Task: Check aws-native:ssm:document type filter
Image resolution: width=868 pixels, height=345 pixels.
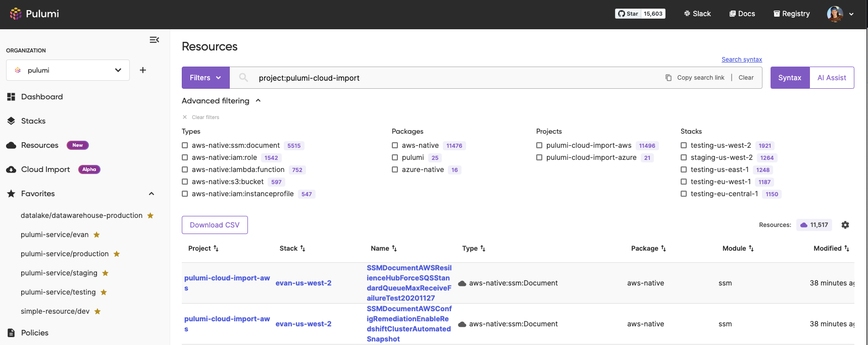Action: (185, 145)
